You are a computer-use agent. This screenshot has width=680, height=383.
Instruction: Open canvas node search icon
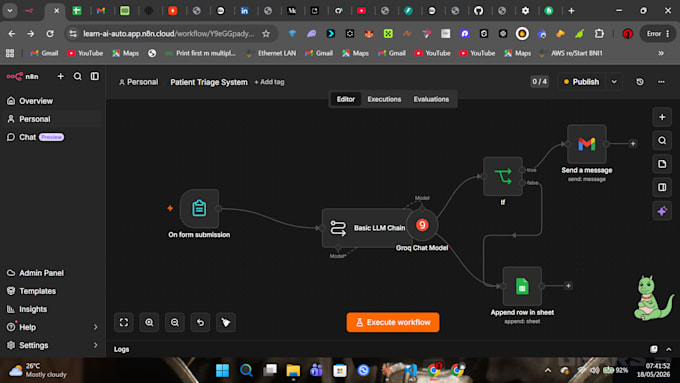tap(662, 141)
